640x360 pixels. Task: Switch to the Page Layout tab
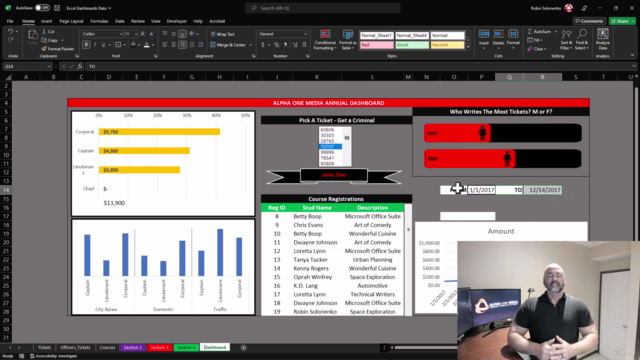tap(71, 21)
